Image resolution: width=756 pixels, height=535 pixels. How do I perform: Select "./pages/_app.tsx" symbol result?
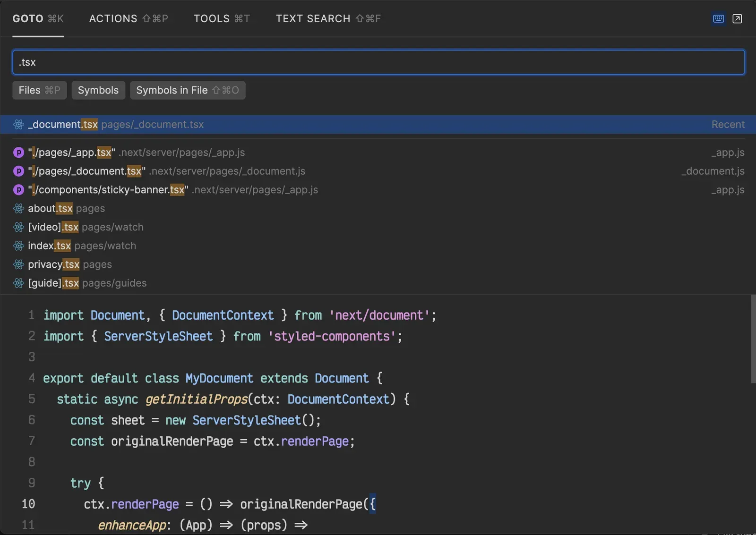tap(378, 153)
